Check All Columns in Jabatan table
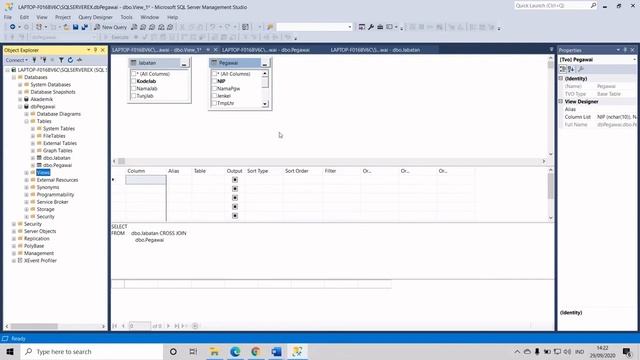This screenshot has width=640, height=360. click(x=133, y=74)
